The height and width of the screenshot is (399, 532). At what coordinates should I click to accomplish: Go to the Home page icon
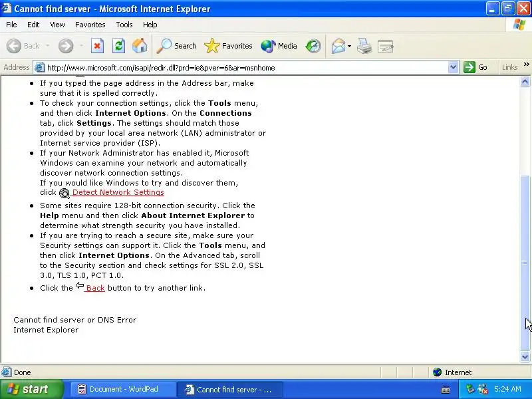[x=140, y=46]
